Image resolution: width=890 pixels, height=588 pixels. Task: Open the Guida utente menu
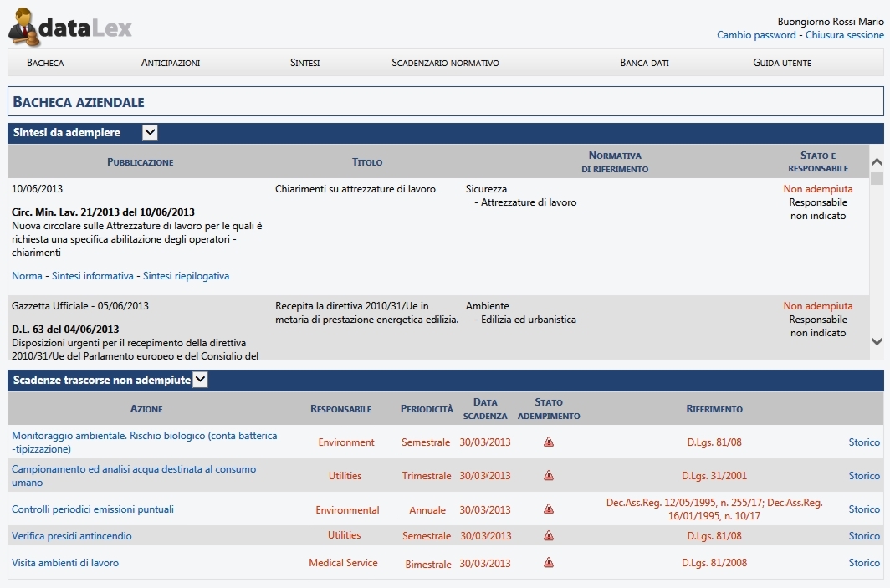782,63
